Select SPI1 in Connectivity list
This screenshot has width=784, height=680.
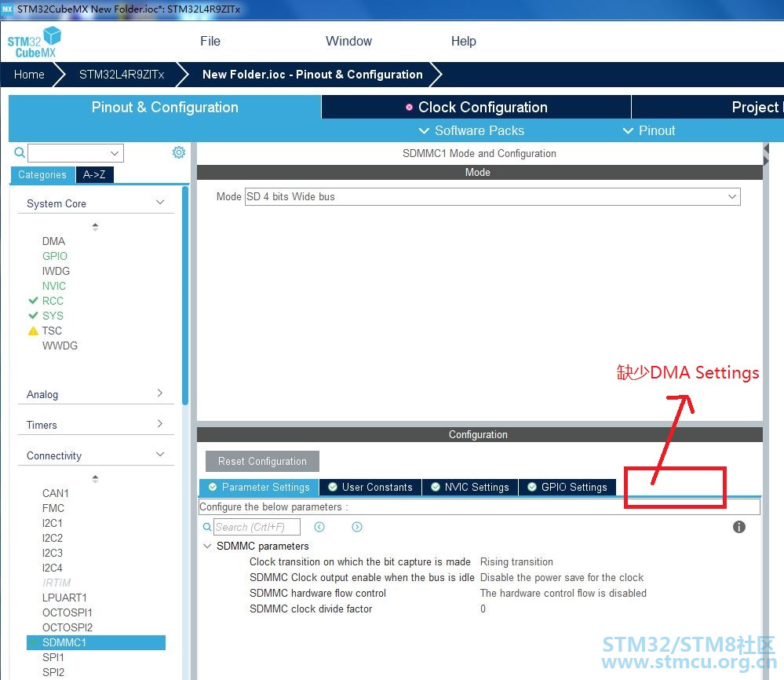(x=53, y=657)
